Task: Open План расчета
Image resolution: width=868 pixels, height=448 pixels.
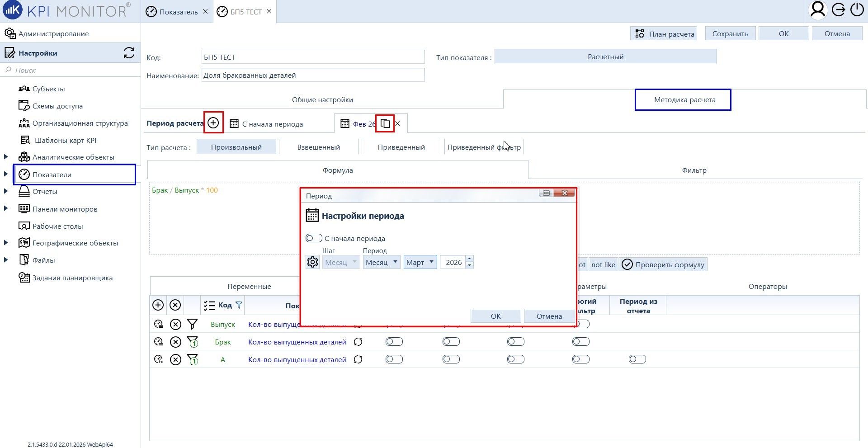Action: (x=664, y=33)
